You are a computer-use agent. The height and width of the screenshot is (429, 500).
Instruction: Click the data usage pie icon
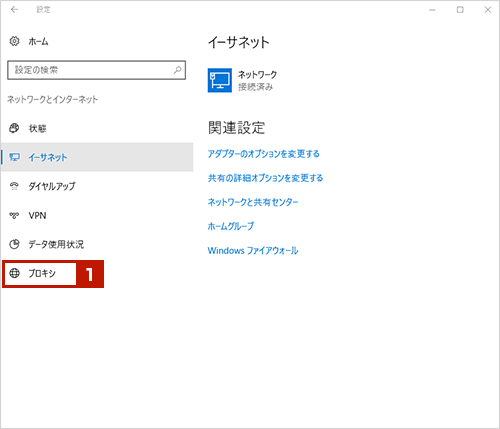pyautogui.click(x=14, y=244)
